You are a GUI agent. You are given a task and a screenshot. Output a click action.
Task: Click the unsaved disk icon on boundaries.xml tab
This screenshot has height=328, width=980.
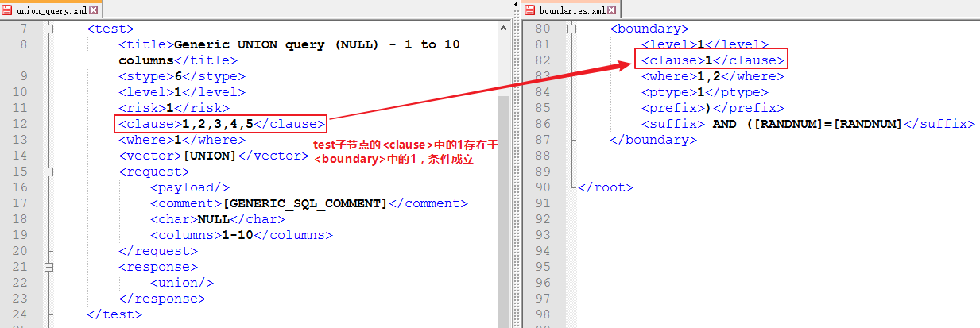pos(530,10)
